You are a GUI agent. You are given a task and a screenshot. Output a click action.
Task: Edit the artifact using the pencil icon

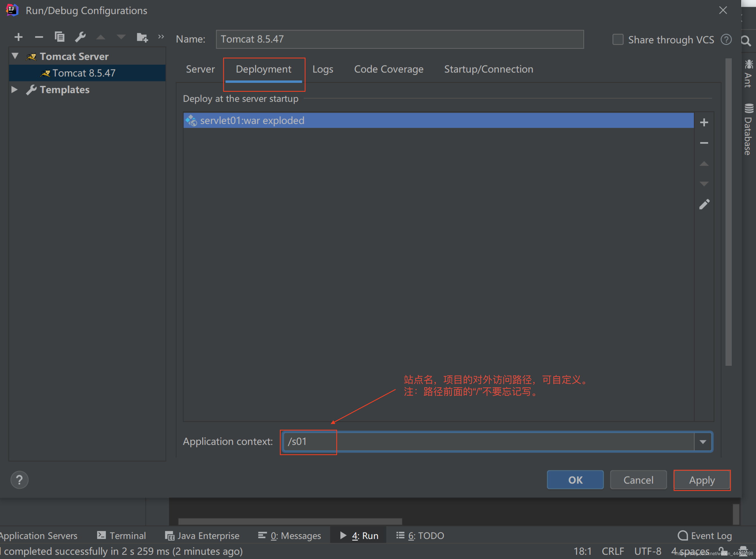(704, 204)
